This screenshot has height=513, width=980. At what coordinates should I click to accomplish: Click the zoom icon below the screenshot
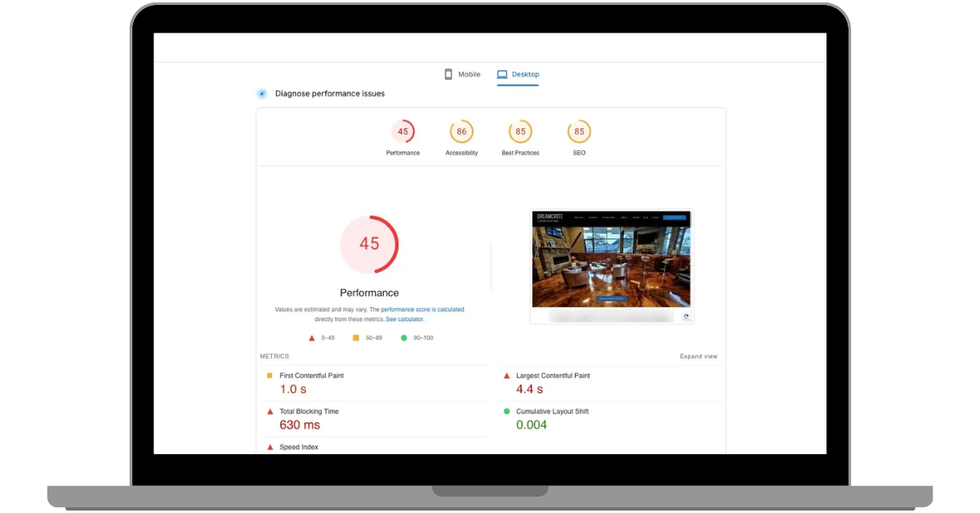click(x=685, y=317)
